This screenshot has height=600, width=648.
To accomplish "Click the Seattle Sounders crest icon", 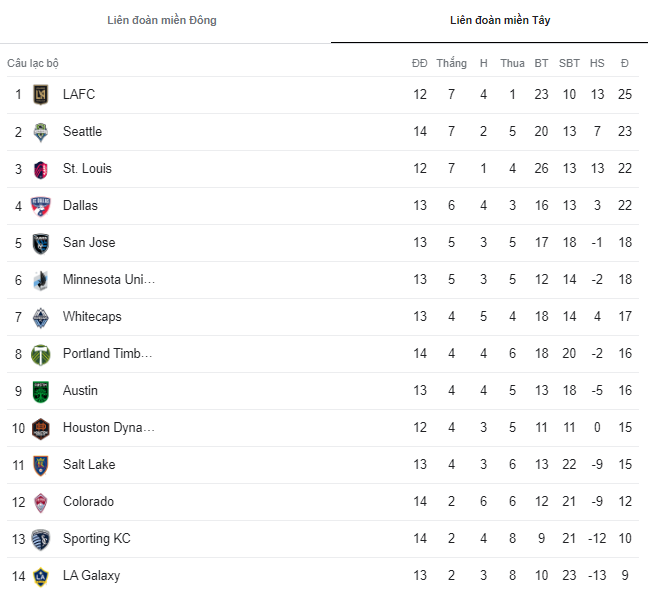I will (x=40, y=132).
